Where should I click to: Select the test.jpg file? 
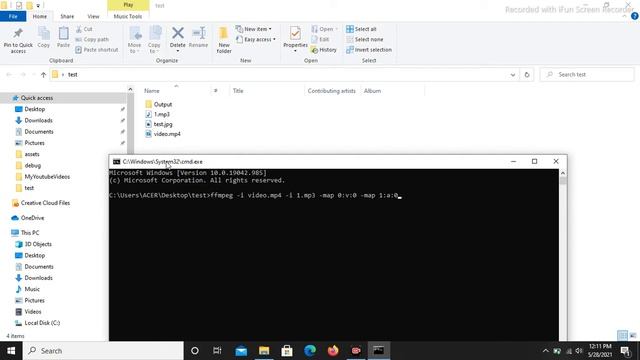point(159,124)
